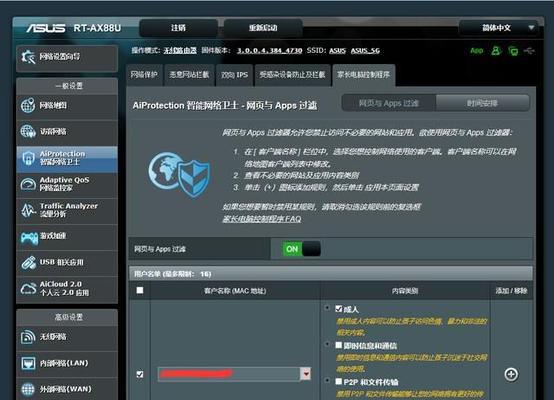Click the reboot button in header
554x400 pixels.
(x=263, y=28)
